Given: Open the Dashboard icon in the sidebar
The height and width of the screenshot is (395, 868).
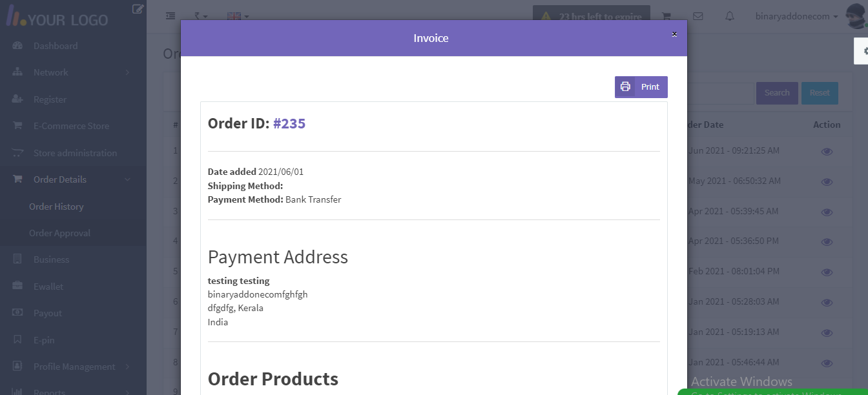Looking at the screenshot, I should tap(17, 46).
